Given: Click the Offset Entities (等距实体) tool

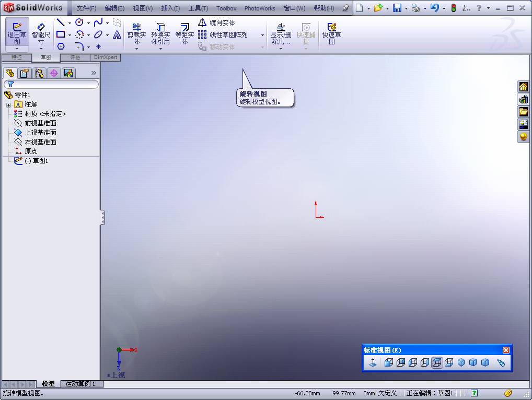Looking at the screenshot, I should 184,34.
